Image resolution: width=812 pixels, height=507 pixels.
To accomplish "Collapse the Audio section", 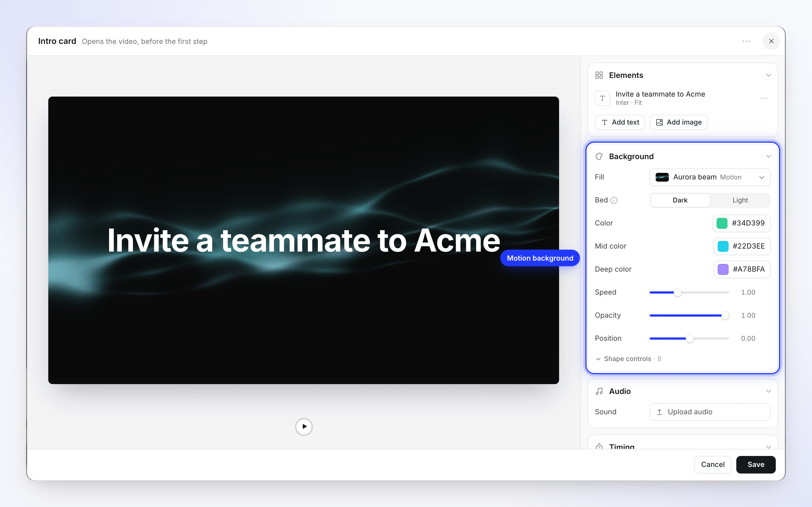I will [x=768, y=391].
